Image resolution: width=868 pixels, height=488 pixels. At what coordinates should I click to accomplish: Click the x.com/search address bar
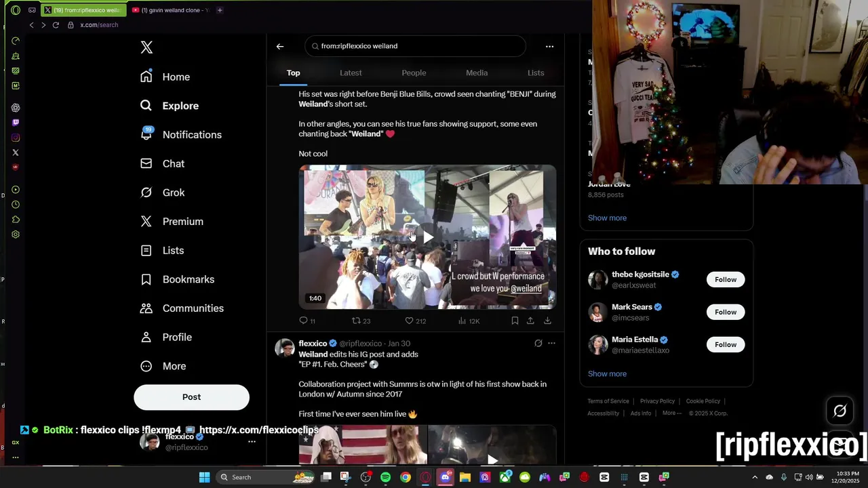click(99, 25)
